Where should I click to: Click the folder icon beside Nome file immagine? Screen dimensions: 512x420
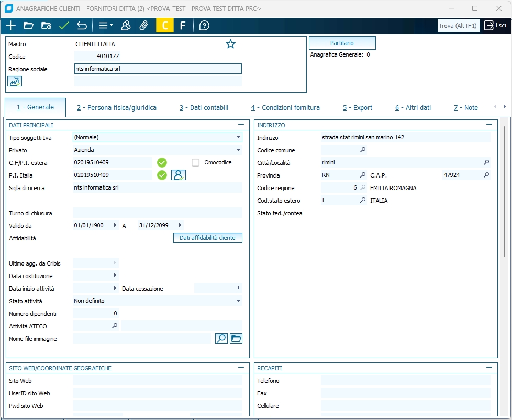(236, 339)
